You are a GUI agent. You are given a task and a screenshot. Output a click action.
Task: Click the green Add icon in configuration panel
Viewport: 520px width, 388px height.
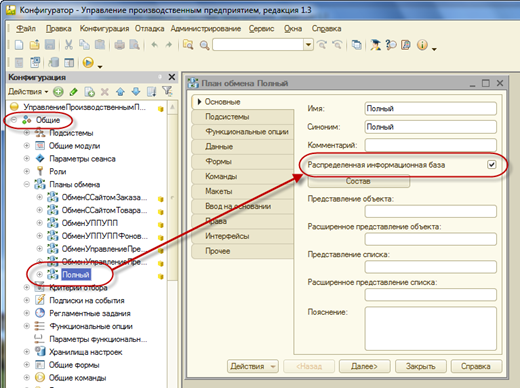click(58, 92)
